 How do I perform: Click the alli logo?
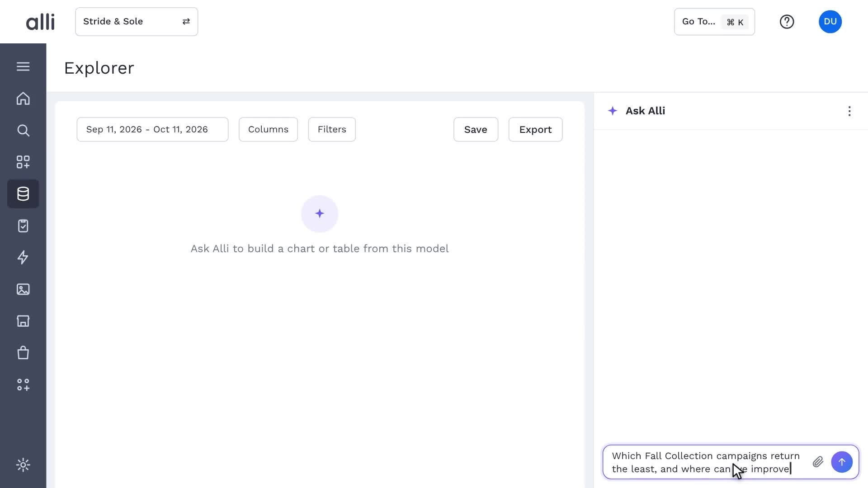click(x=40, y=22)
